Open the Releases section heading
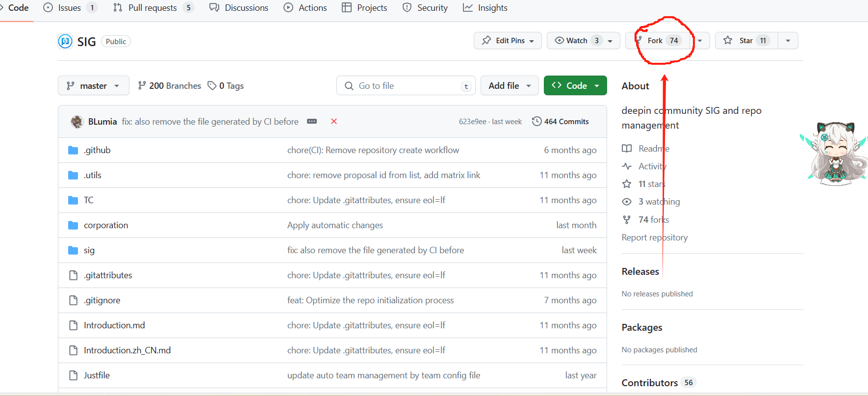The height and width of the screenshot is (396, 868). (x=640, y=271)
